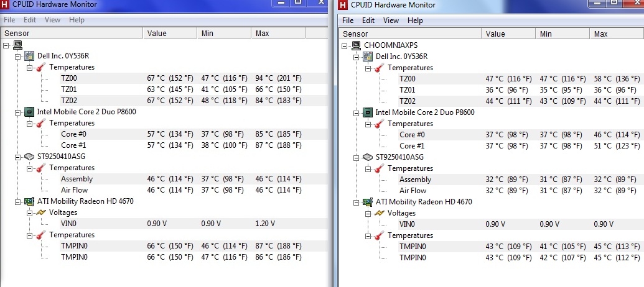The height and width of the screenshot is (287, 644).
Task: Click ATI Radeon graphics card icon in right window
Action: 368,202
